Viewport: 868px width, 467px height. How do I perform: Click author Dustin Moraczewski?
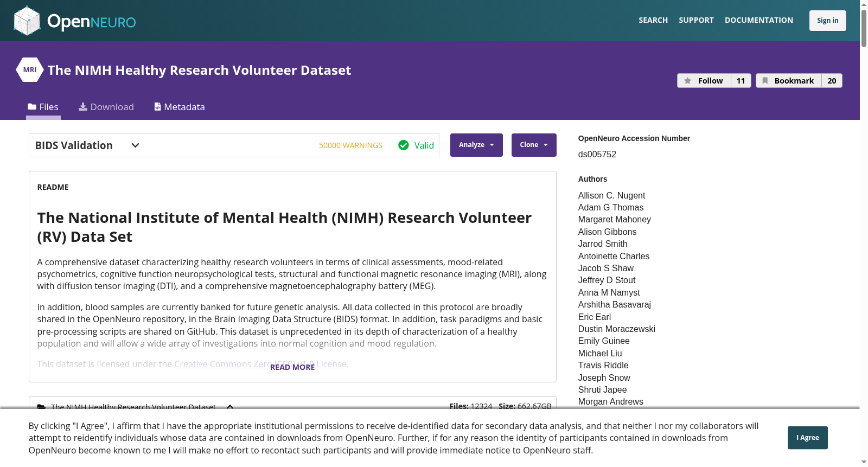[x=617, y=329]
